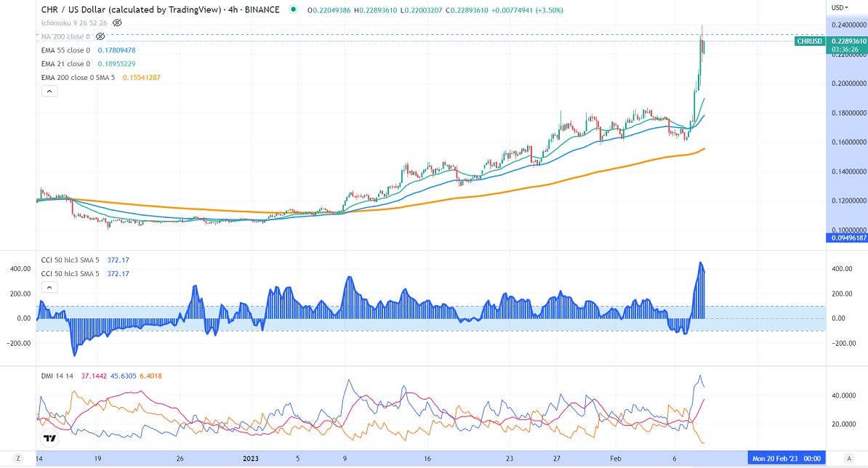Click the green market status dot

[x=292, y=10]
